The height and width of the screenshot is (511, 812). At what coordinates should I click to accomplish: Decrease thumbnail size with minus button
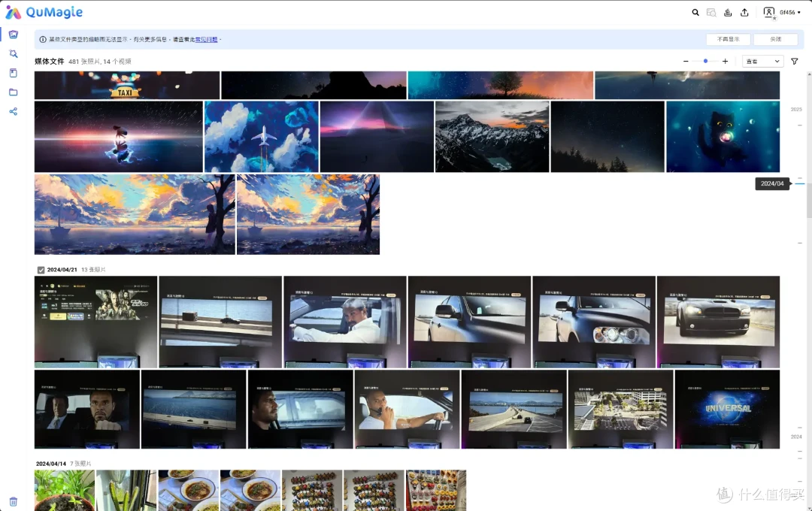686,61
